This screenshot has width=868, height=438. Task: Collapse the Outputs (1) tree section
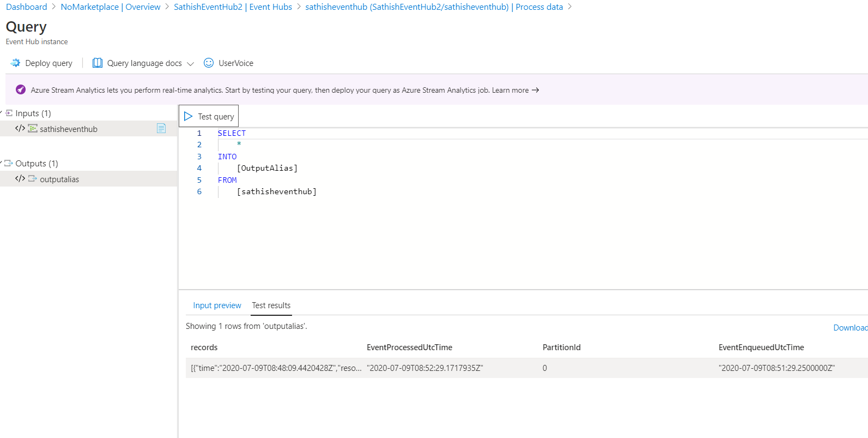click(1, 163)
